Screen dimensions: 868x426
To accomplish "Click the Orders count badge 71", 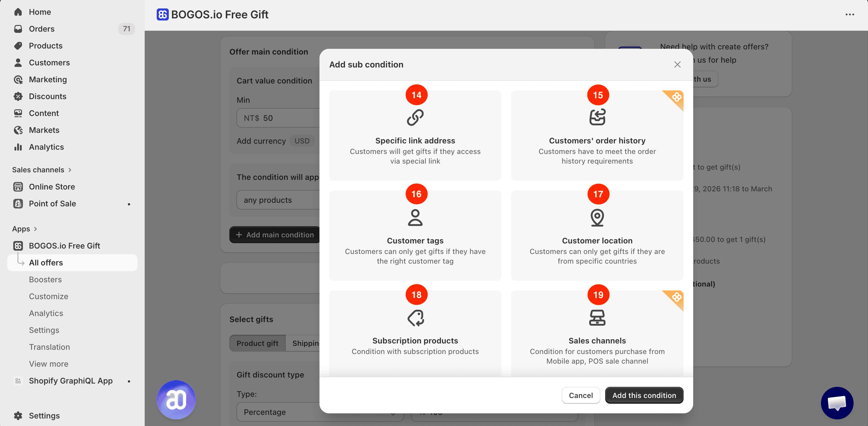I will [x=126, y=29].
